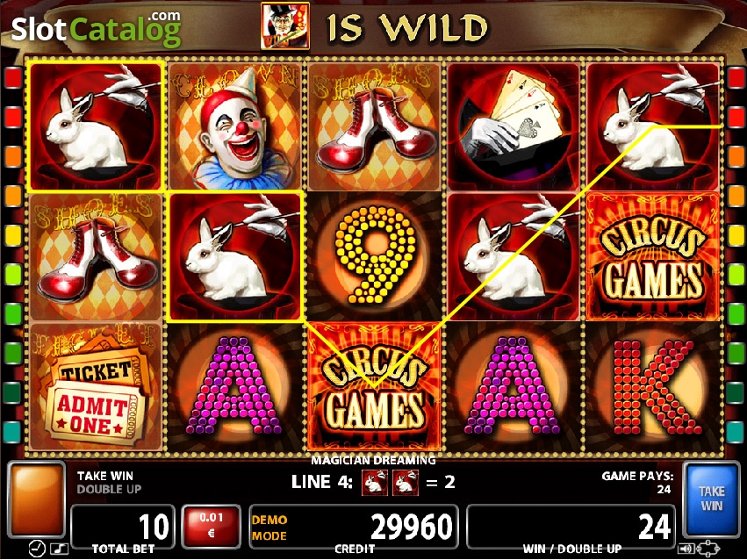Click the clown face symbol
The width and height of the screenshot is (747, 560).
(x=235, y=126)
